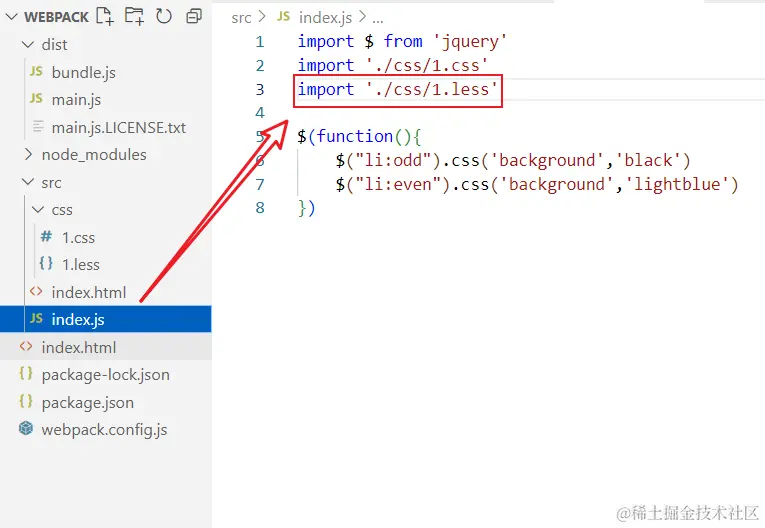Expand the node_modules folder chevron

pyautogui.click(x=28, y=155)
